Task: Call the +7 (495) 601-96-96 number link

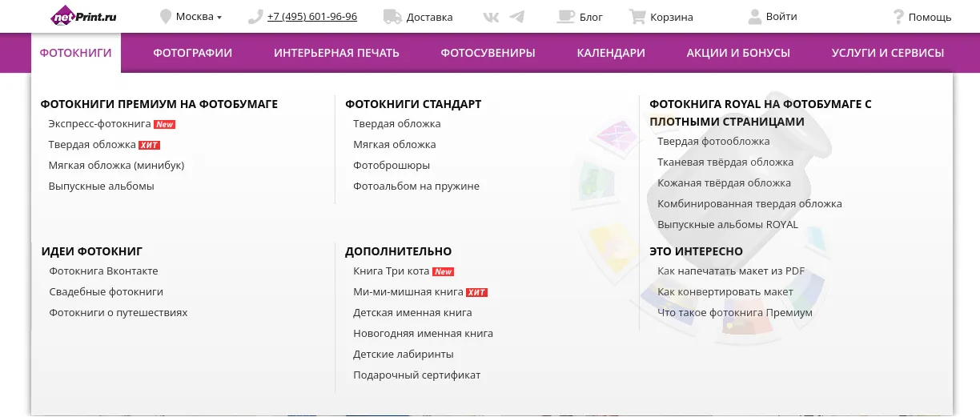Action: coord(312,16)
